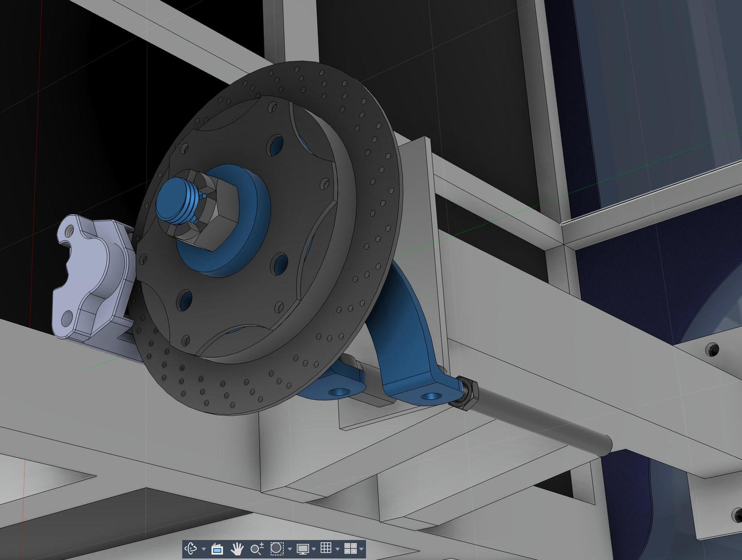Image resolution: width=742 pixels, height=560 pixels.
Task: Select the Zoom Window fit icon
Action: [277, 549]
